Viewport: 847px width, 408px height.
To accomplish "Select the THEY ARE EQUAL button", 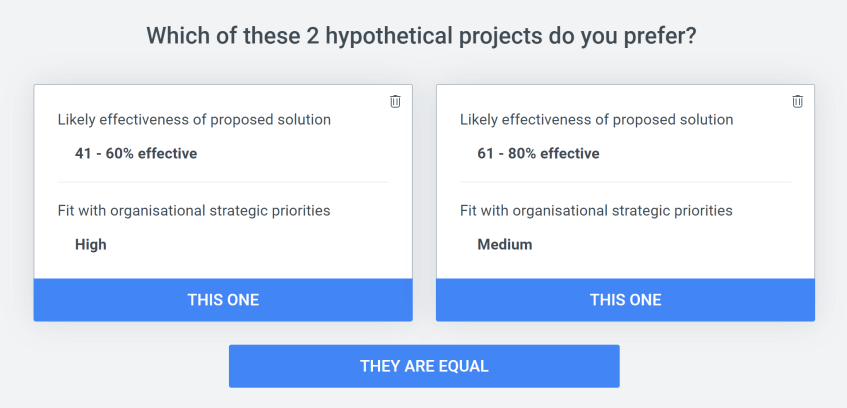I will point(424,366).
